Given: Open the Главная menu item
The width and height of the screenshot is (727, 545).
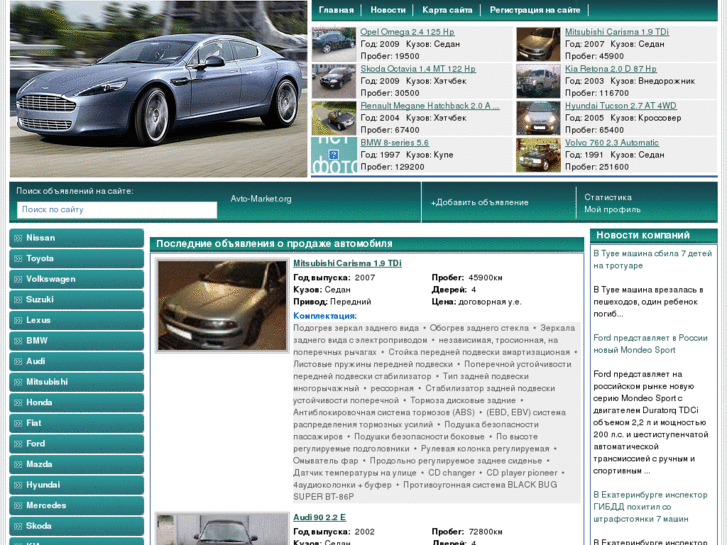Looking at the screenshot, I should pyautogui.click(x=336, y=10).
